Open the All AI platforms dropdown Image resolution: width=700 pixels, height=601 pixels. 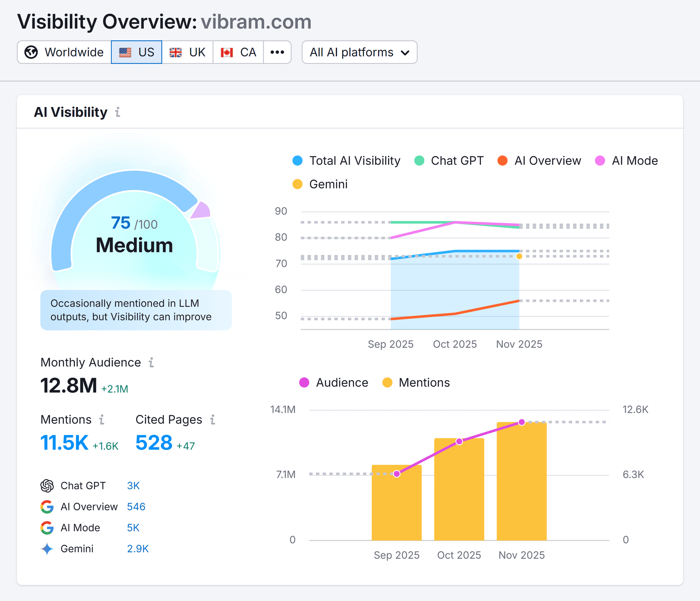(x=359, y=52)
